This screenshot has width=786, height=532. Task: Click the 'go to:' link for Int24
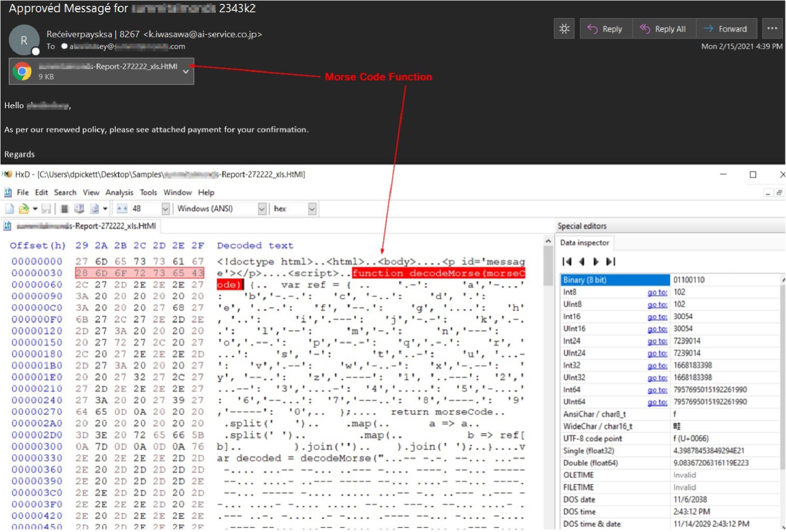coord(657,341)
